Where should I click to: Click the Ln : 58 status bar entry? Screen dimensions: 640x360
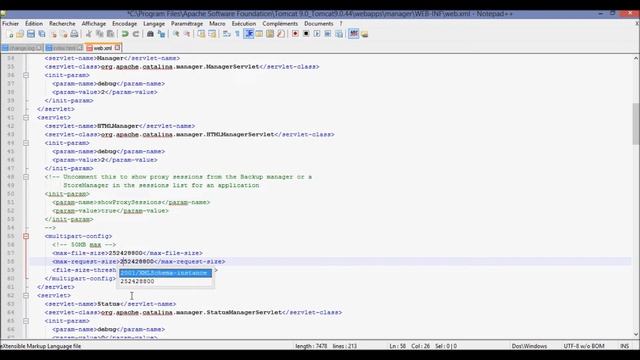click(x=397, y=346)
